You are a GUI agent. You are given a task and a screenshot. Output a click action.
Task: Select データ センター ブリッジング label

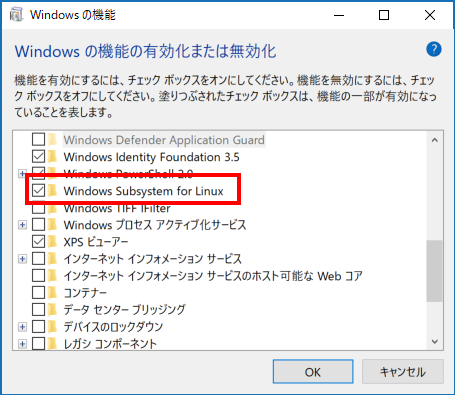click(x=124, y=310)
